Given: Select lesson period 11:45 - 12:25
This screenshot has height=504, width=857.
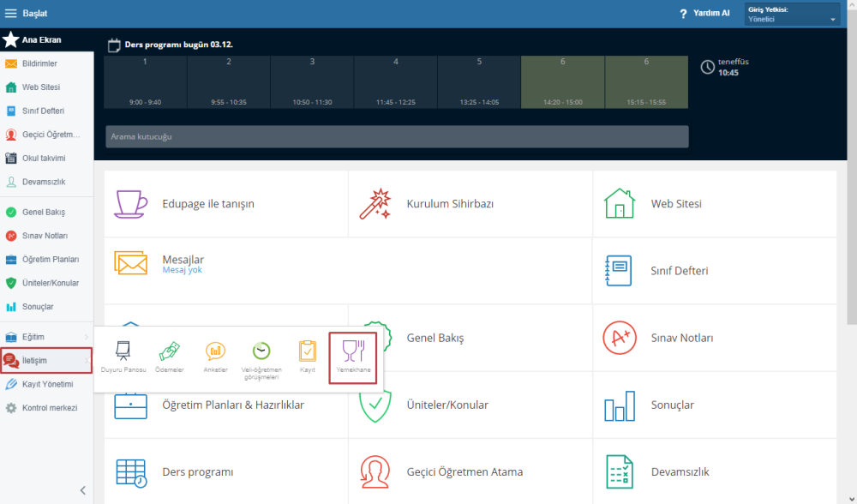Looking at the screenshot, I should (396, 82).
